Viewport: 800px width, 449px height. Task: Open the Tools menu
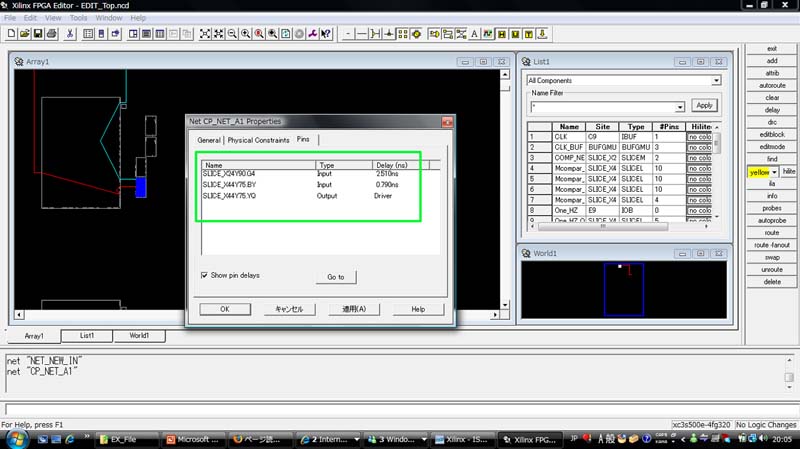78,18
